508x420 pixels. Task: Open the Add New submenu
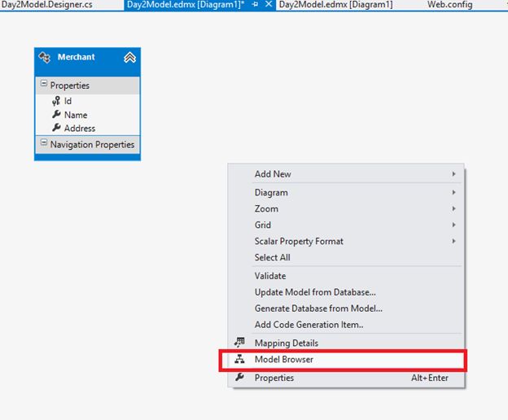click(x=273, y=174)
